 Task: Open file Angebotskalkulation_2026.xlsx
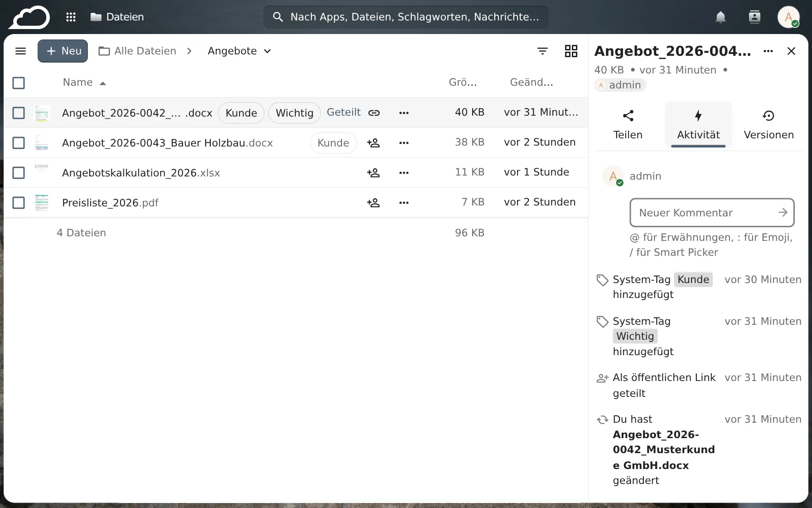[141, 173]
